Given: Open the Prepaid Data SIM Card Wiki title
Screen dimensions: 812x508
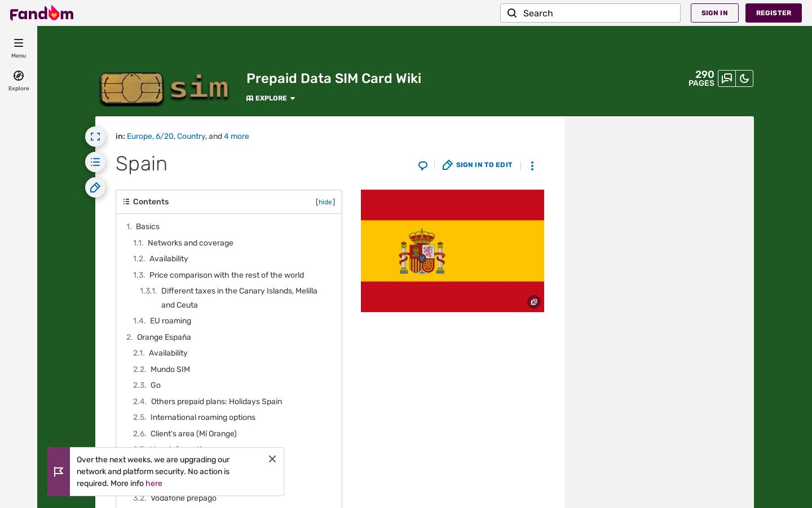Looking at the screenshot, I should (x=334, y=78).
